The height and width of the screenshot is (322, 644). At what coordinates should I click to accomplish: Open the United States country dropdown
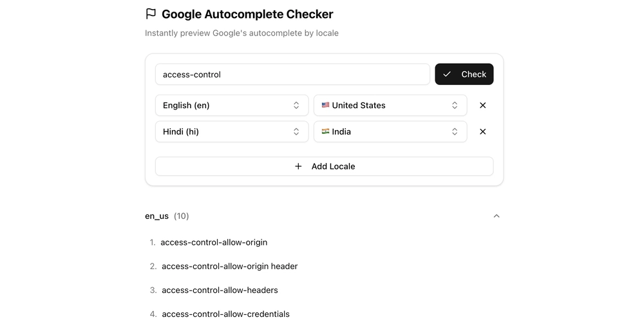[x=390, y=105]
